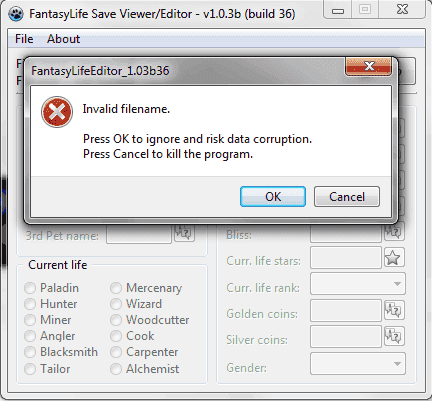
Task: Open the About menu
Action: click(x=63, y=39)
